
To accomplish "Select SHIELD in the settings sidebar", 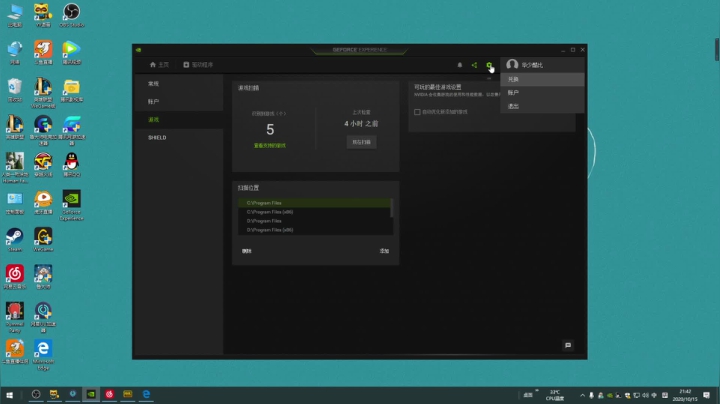I will pos(179,137).
